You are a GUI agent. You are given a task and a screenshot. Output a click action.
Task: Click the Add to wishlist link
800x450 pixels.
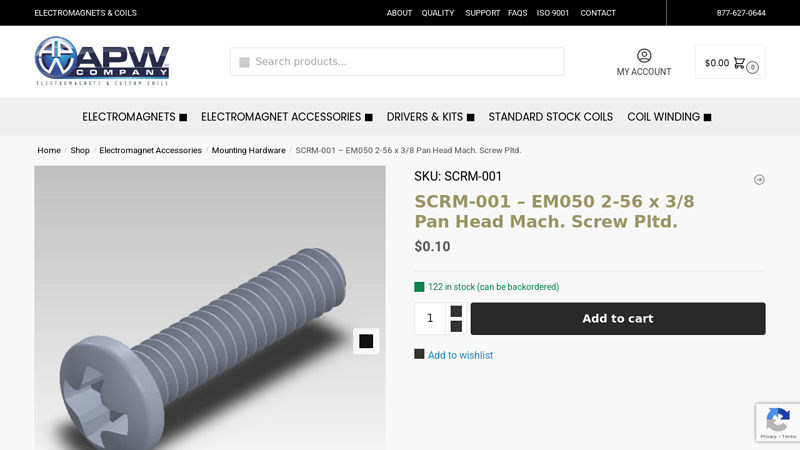click(460, 355)
